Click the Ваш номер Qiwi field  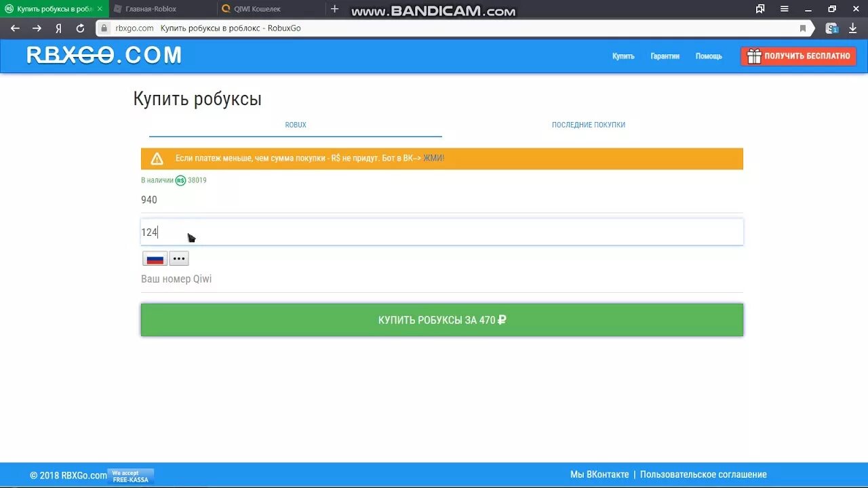(x=442, y=279)
